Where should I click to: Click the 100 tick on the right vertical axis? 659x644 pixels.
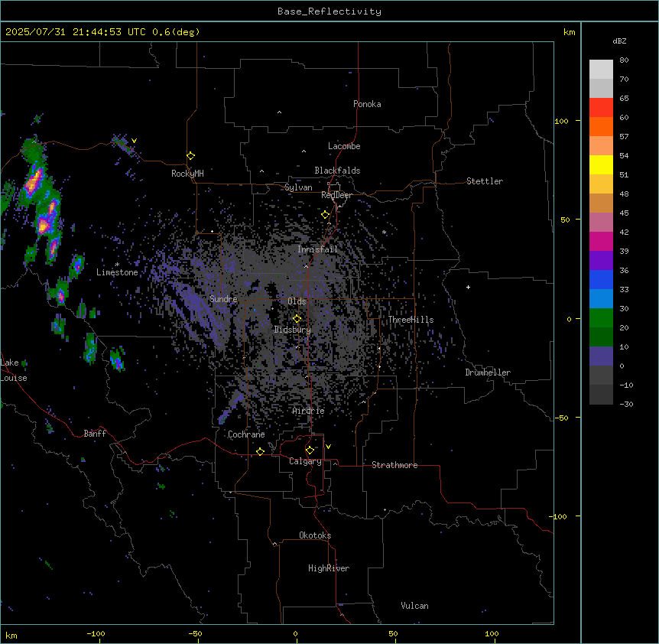(x=561, y=121)
